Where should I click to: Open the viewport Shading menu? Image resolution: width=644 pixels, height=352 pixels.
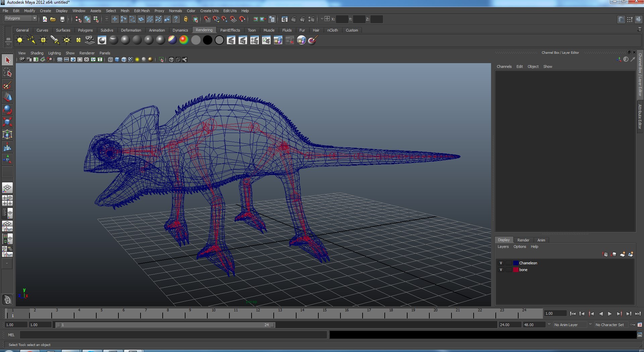click(x=37, y=53)
